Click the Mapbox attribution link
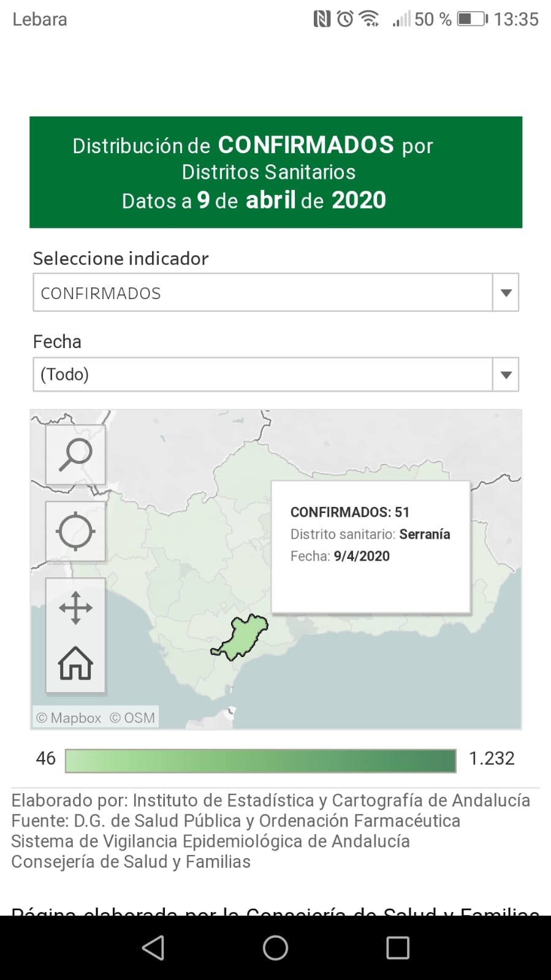The height and width of the screenshot is (980, 551). (69, 718)
